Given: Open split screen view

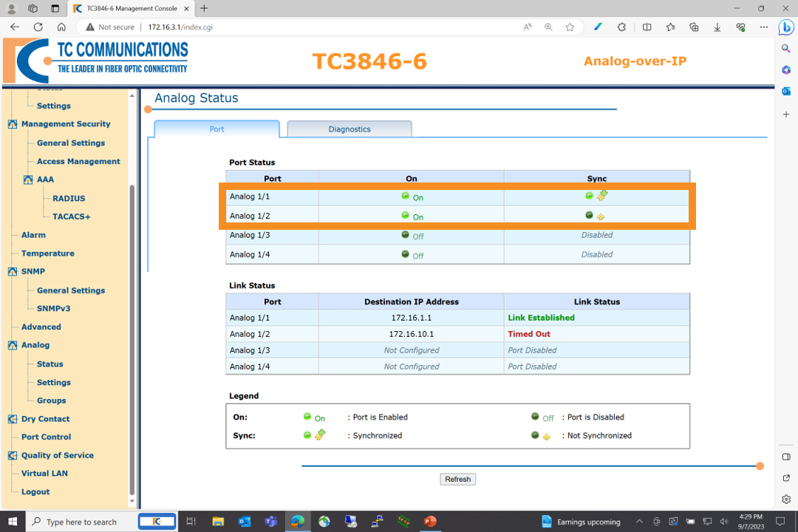Looking at the screenshot, I should click(647, 27).
